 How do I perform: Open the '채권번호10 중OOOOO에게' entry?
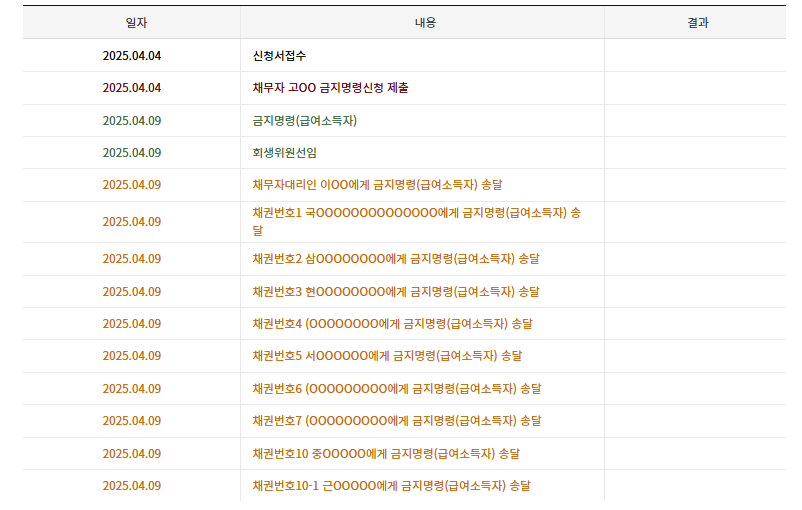pyautogui.click(x=386, y=454)
